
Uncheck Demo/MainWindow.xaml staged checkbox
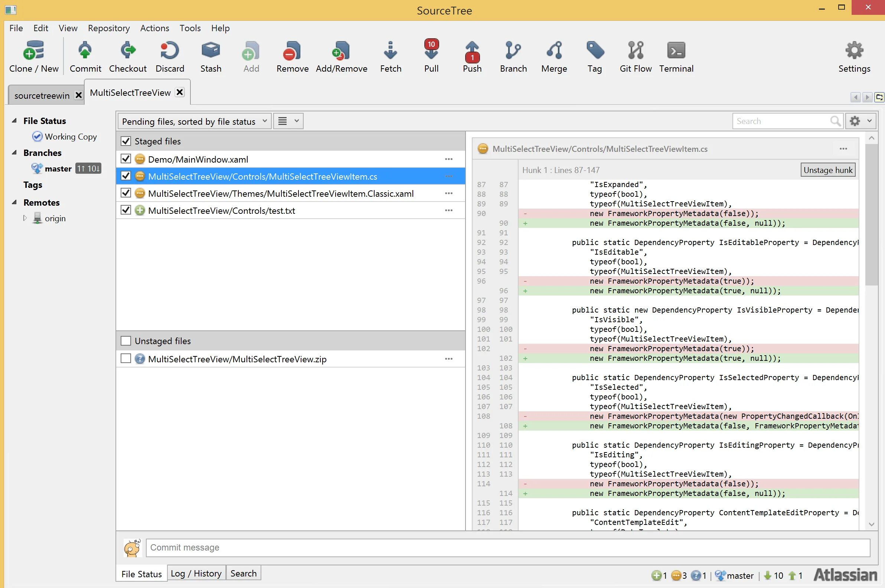125,159
